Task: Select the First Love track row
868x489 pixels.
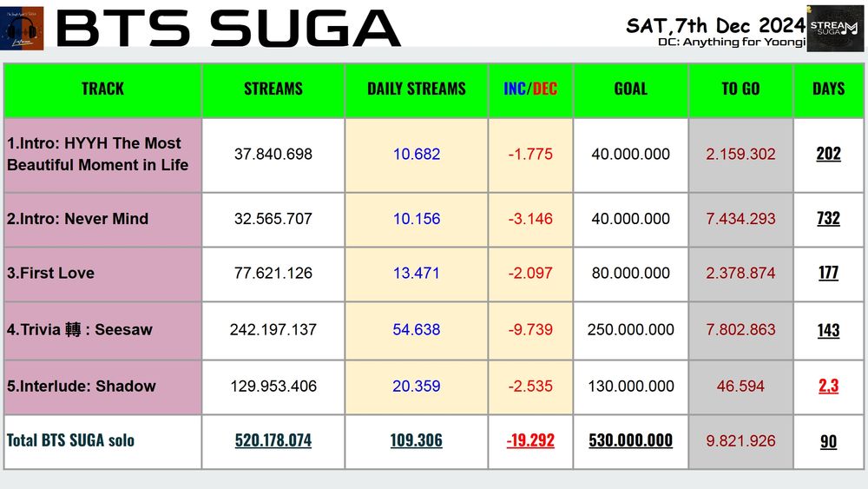Action: 433,274
